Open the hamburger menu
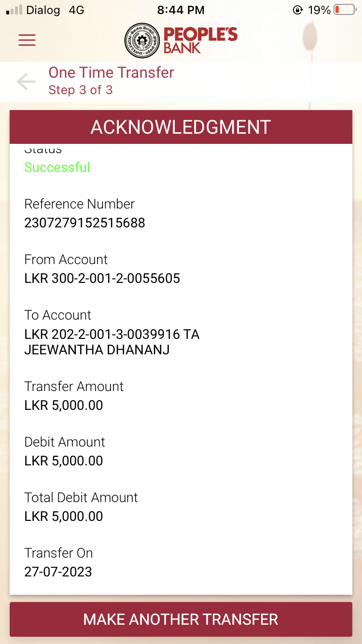 (x=27, y=40)
